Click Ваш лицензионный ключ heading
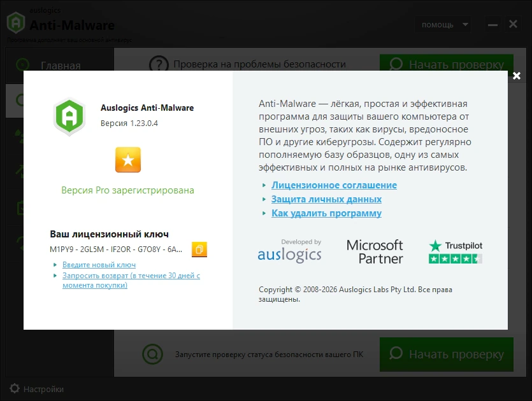The image size is (532, 401). click(x=109, y=234)
